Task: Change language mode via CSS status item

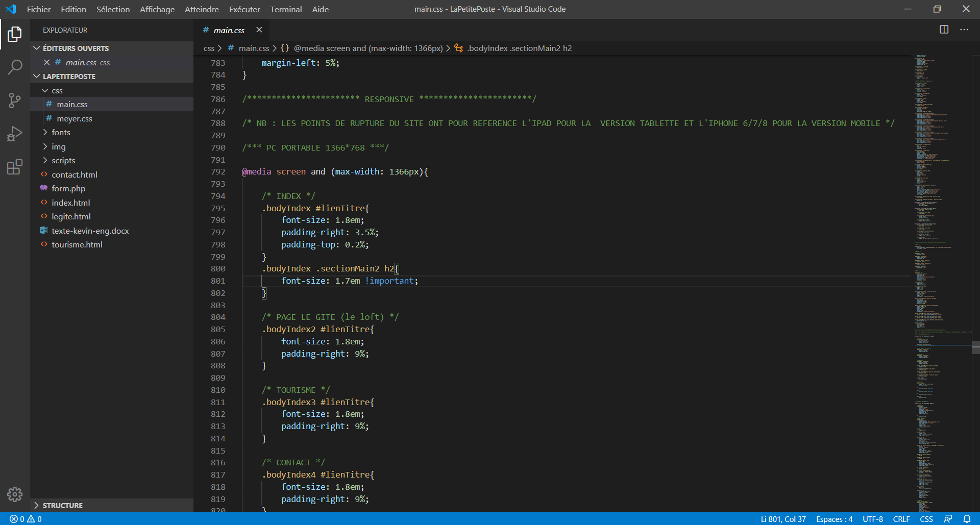Action: 926,518
